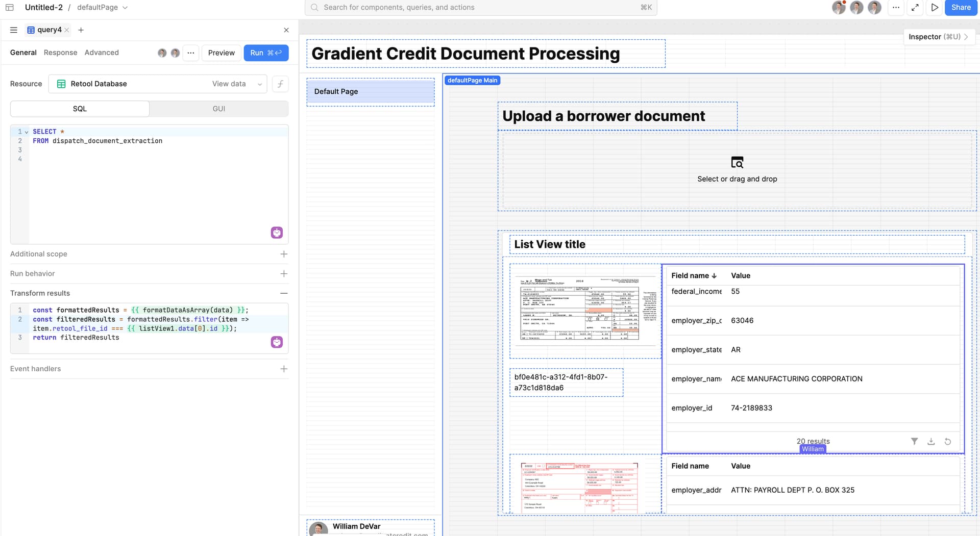Viewport: 980px width, 536px height.
Task: Click the filter icon in the results table
Action: (914, 441)
